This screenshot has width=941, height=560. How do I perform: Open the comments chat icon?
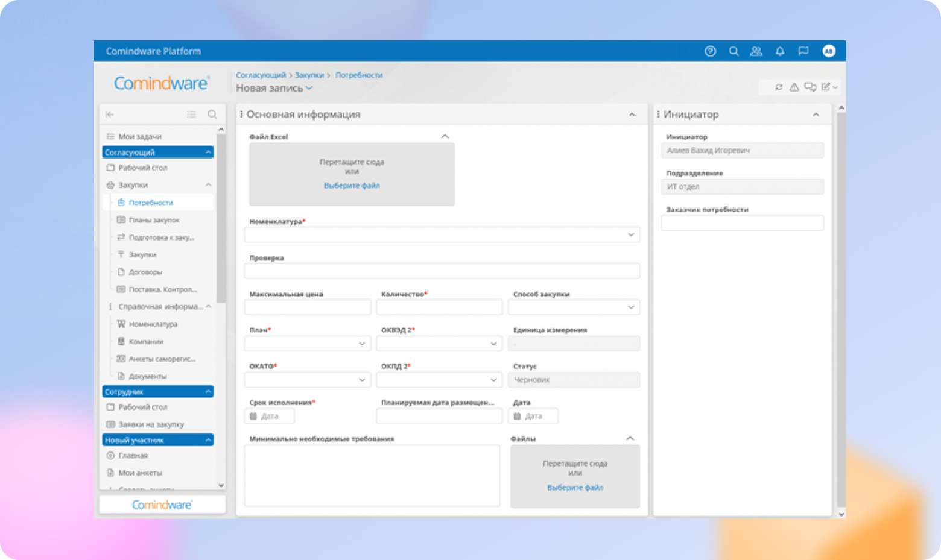coord(810,87)
